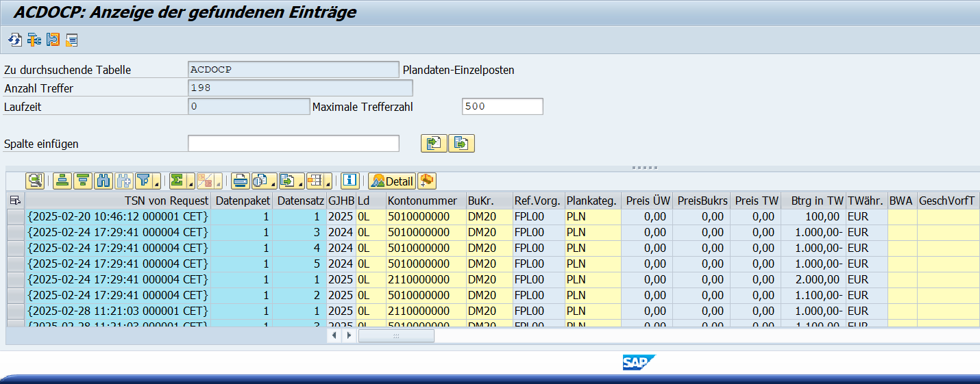
Task: Select the row with timestamp 2025-02-20 10:46:12
Action: pyautogui.click(x=15, y=216)
